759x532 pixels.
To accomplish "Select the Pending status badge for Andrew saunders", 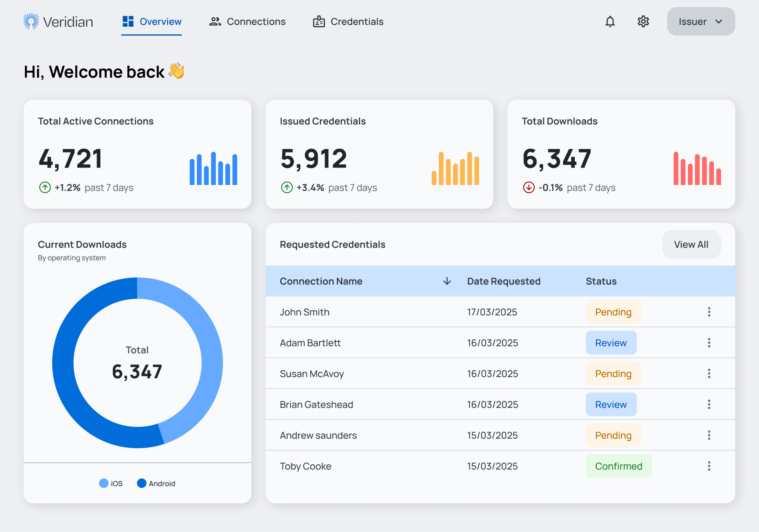I will (614, 435).
